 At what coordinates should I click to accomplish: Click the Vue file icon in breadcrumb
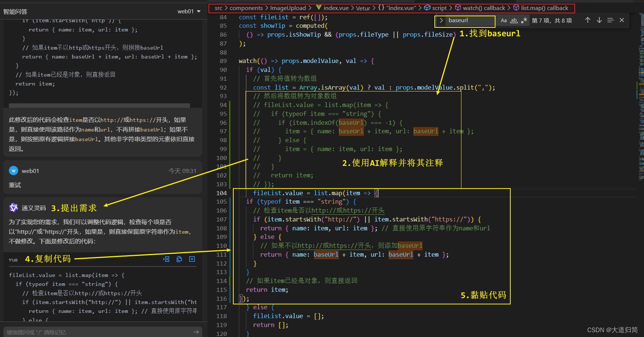(x=318, y=8)
